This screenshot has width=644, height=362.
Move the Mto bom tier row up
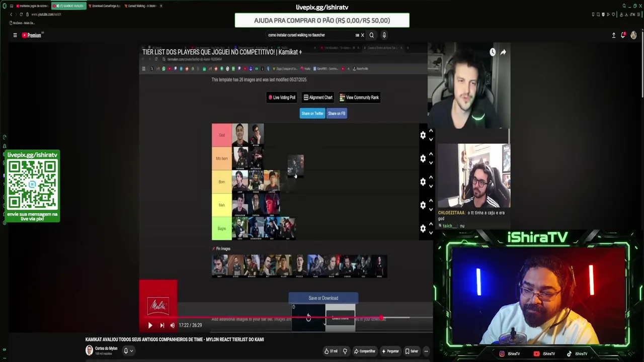[x=431, y=154]
